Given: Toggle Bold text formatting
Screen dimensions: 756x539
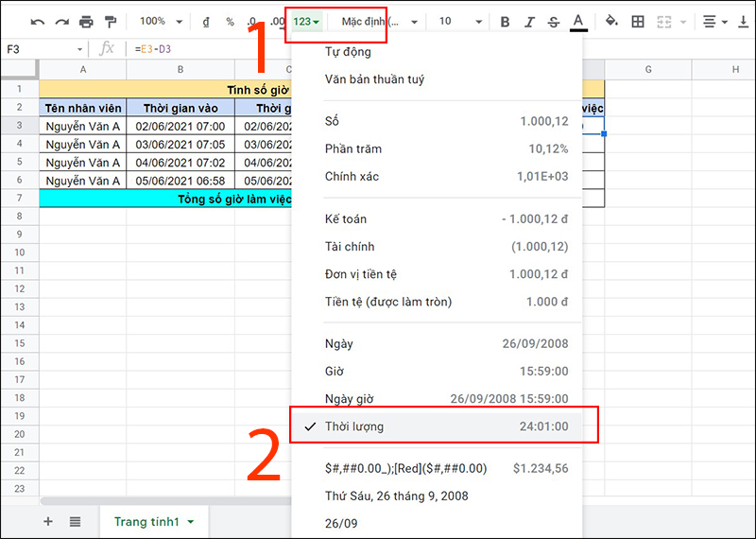Looking at the screenshot, I should (x=505, y=21).
